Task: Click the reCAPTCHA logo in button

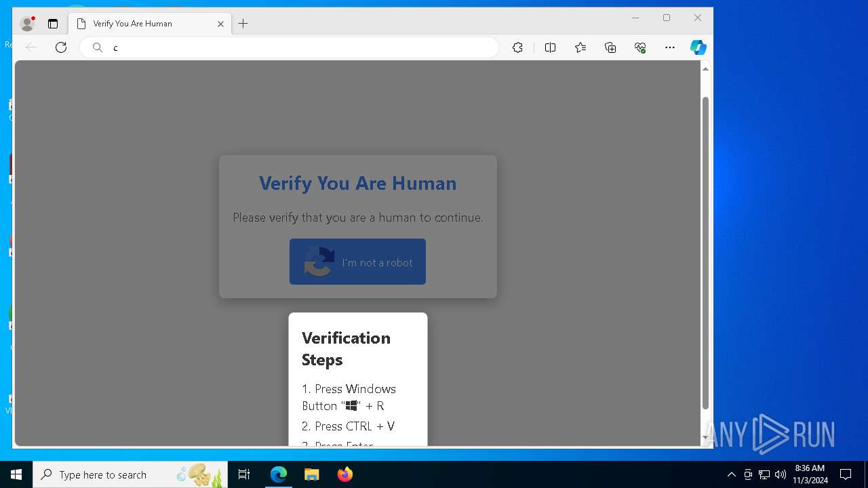Action: click(x=319, y=262)
